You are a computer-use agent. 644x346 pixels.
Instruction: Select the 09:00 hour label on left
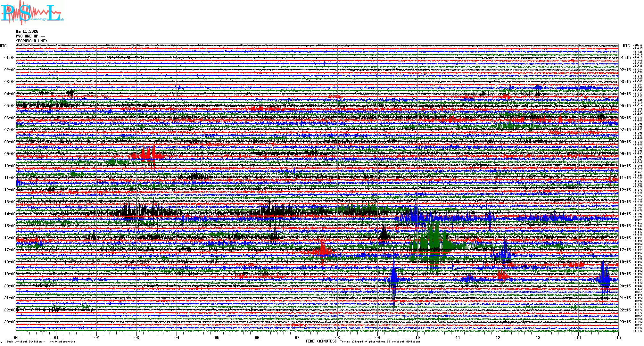(10, 154)
